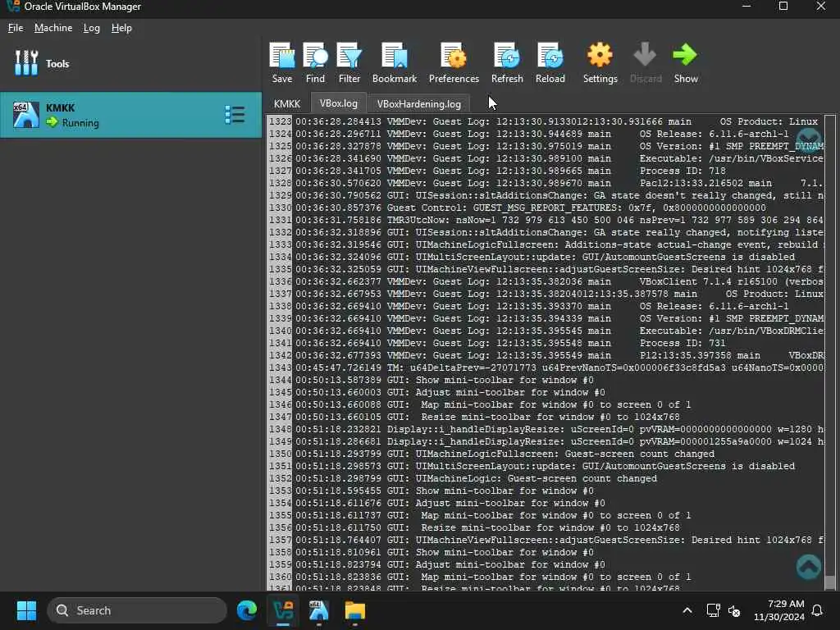Image resolution: width=840 pixels, height=630 pixels.
Task: Click the network status tray icon
Action: coord(713,610)
